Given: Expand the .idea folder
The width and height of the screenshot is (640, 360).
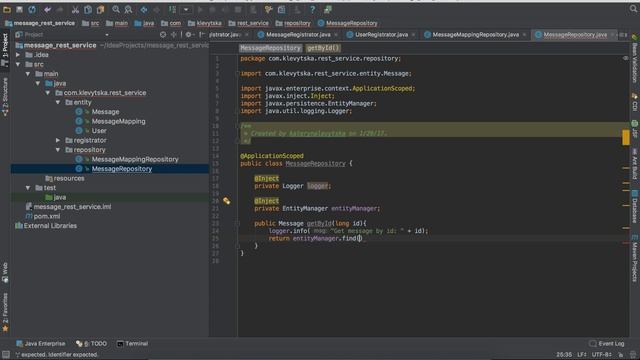Looking at the screenshot, I should 18,55.
